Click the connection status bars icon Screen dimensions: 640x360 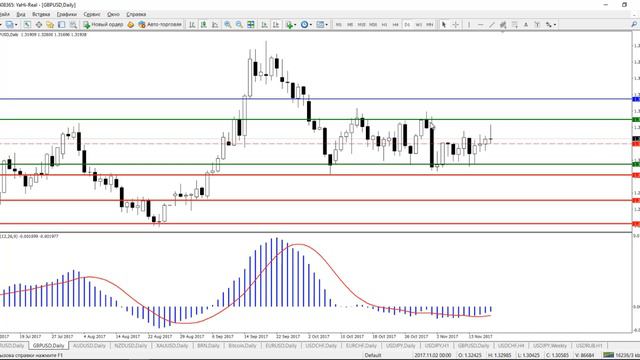click(609, 356)
